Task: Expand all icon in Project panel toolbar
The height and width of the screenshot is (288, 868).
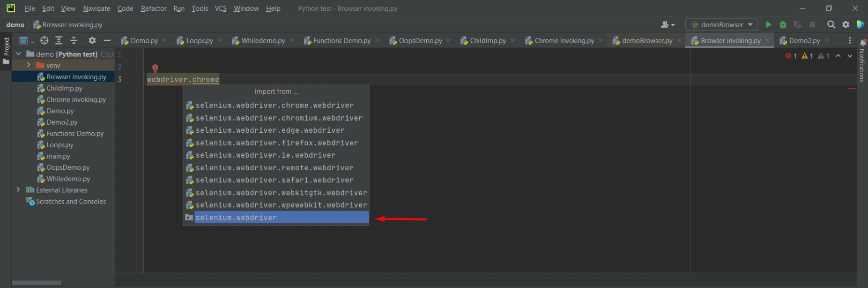Action: tap(59, 40)
